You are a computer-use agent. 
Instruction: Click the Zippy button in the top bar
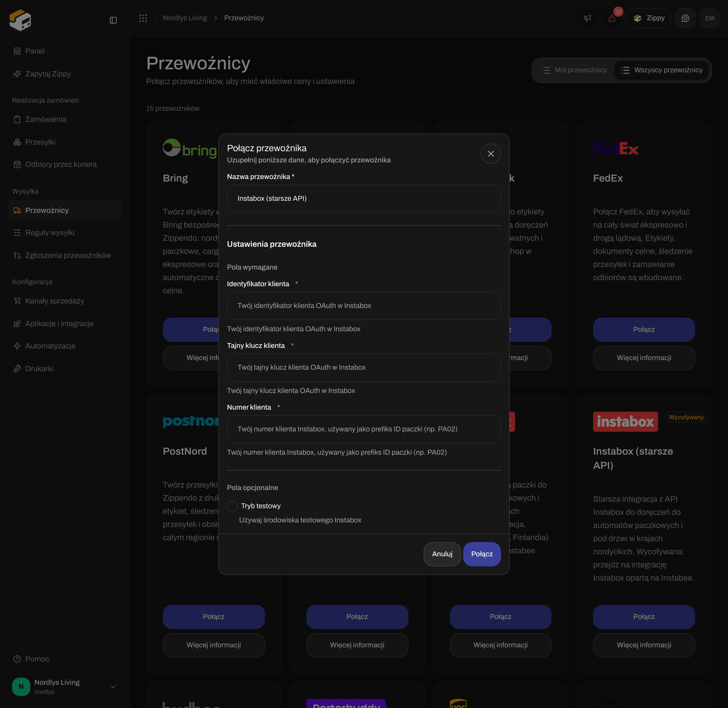(648, 18)
